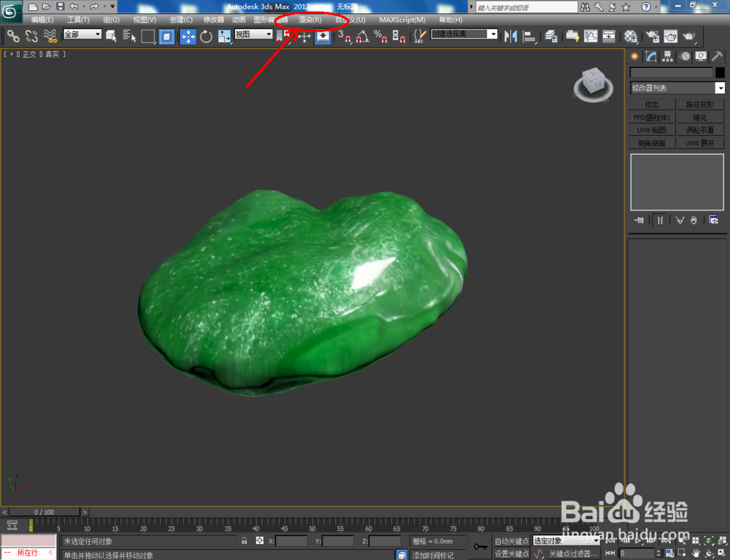The height and width of the screenshot is (560, 730).
Task: Switch to the Create command panel tab
Action: tap(634, 56)
